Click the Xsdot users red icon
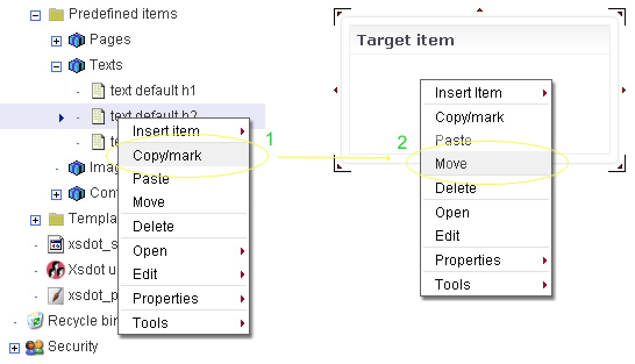Screen dimensions: 635x364 pos(56,270)
